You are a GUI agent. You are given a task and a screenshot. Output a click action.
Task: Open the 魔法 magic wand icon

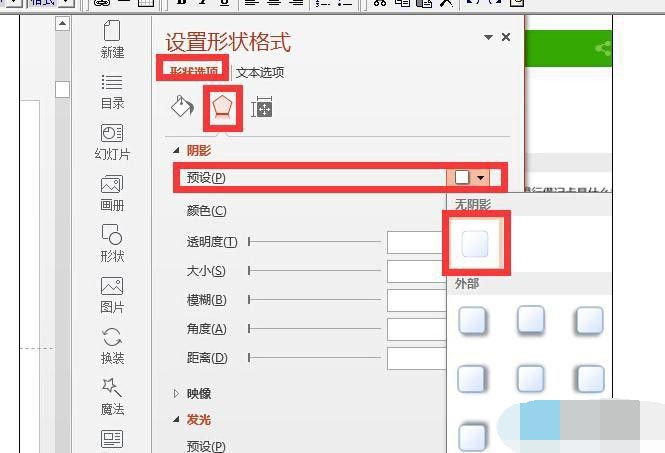click(x=112, y=388)
